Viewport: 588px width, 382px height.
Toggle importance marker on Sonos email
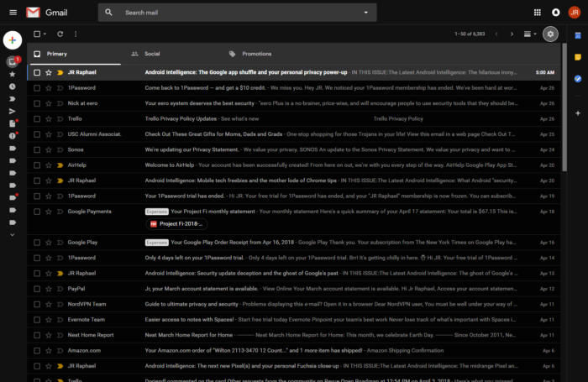60,150
